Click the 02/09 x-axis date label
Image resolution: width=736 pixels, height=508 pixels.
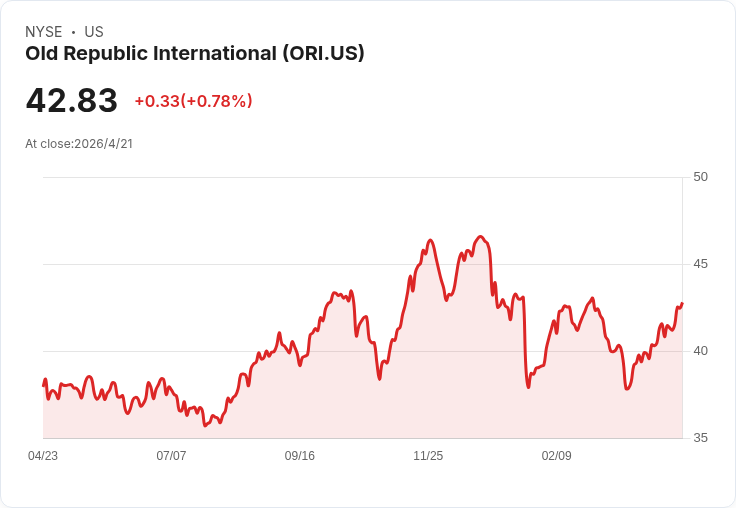coord(556,455)
